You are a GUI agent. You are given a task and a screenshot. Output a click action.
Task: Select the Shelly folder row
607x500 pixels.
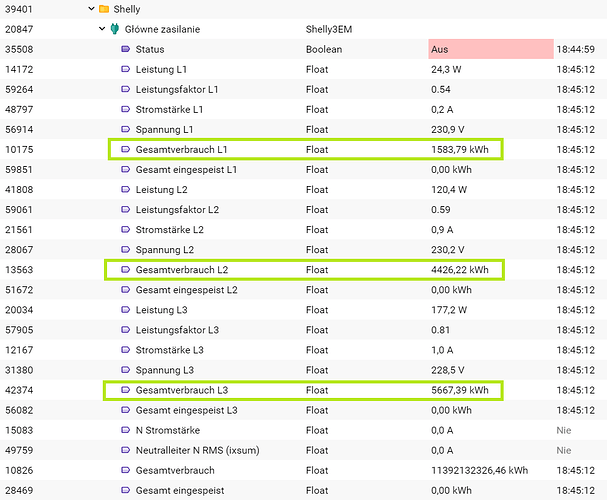304,9
